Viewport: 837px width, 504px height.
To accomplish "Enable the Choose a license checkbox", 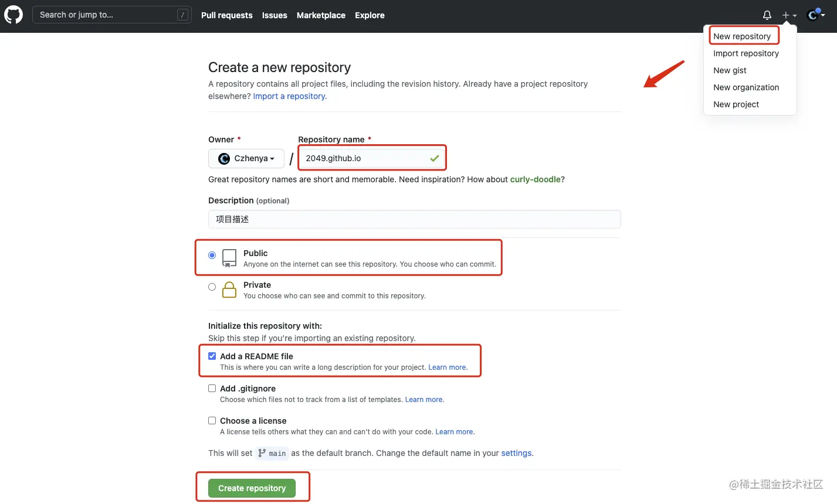I will (x=212, y=420).
